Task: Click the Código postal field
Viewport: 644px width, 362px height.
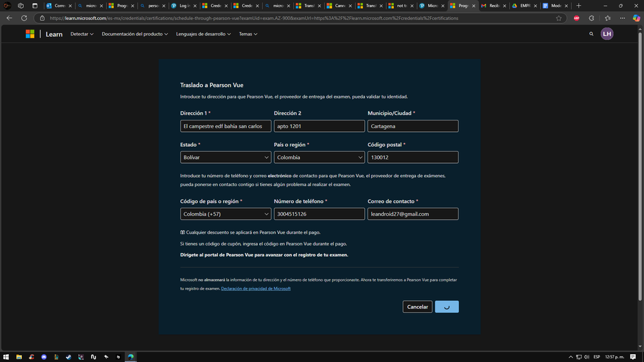Action: tap(413, 157)
